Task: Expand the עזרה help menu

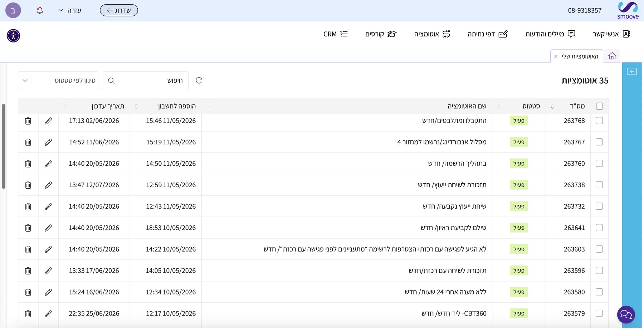Action: [x=70, y=10]
